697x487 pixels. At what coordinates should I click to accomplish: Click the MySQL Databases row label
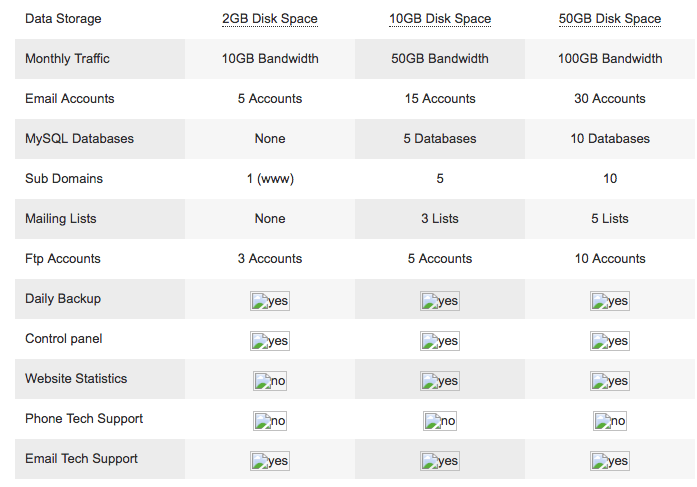79,139
